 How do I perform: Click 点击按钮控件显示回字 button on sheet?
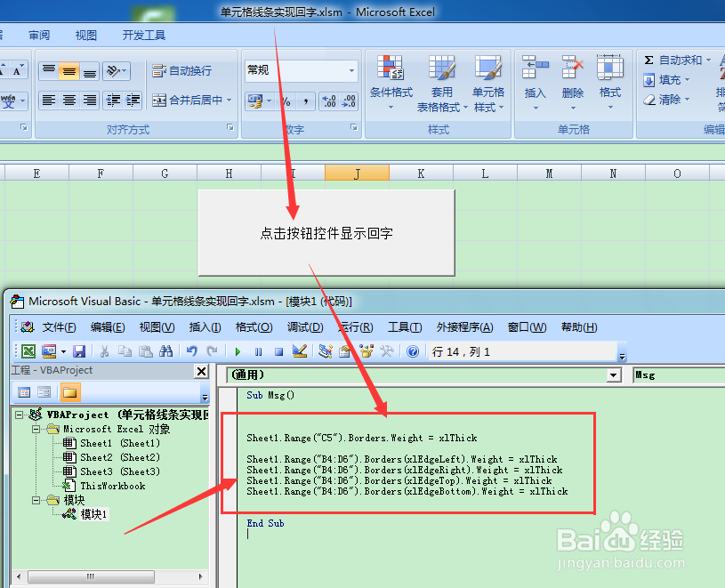click(x=326, y=233)
